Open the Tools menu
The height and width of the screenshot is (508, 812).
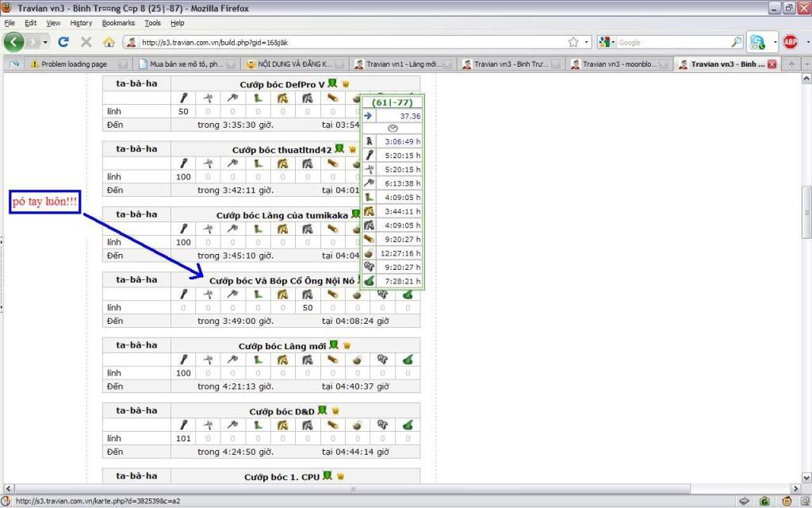[152, 23]
